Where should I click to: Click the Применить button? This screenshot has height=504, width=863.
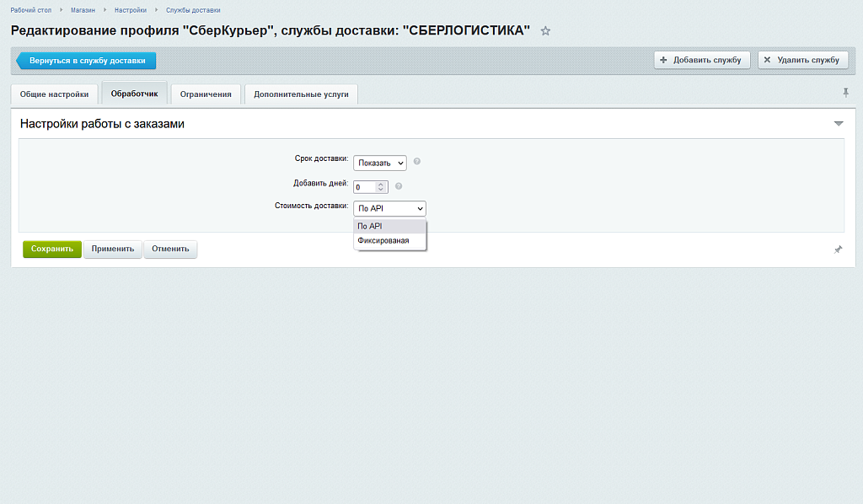[x=112, y=249]
